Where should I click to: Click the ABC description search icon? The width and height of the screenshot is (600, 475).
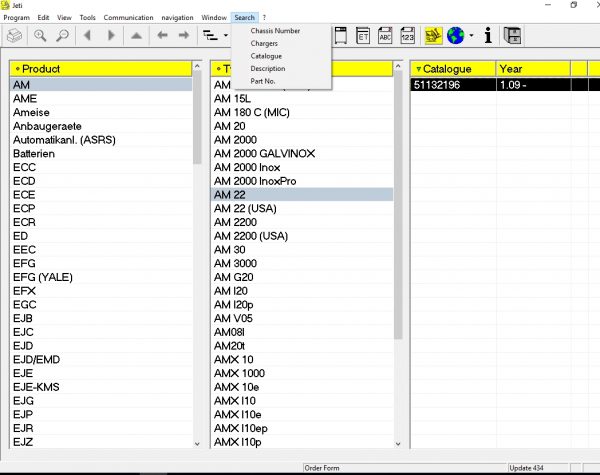(385, 36)
